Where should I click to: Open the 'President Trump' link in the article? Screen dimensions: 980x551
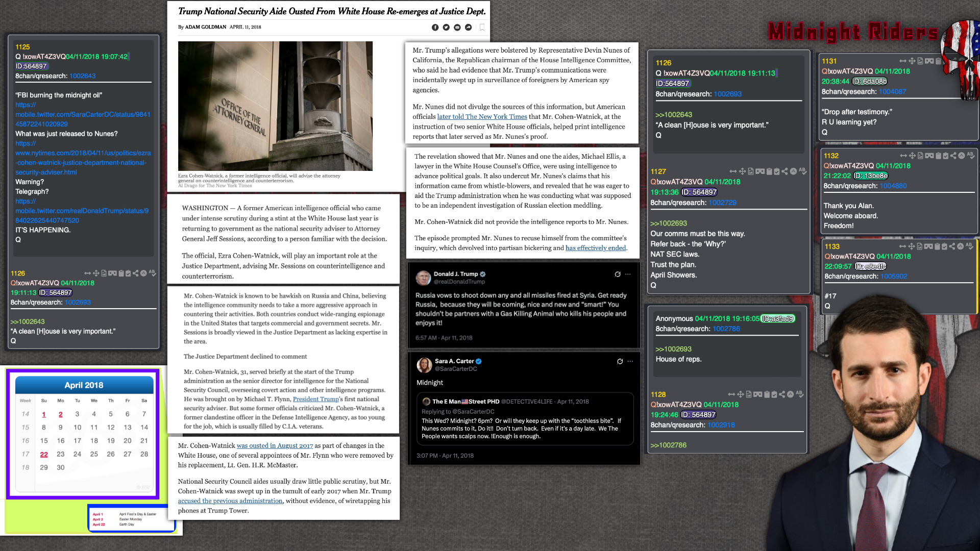click(x=316, y=399)
